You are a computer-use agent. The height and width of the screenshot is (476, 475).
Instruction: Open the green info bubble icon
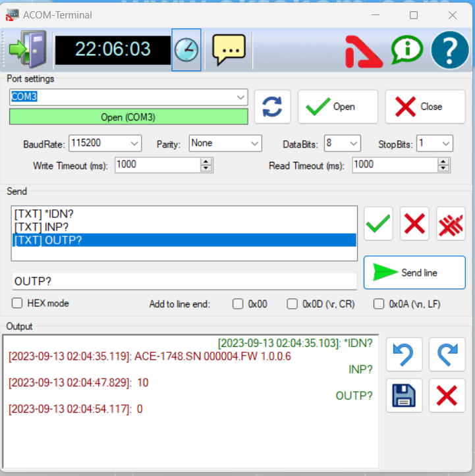pyautogui.click(x=407, y=50)
